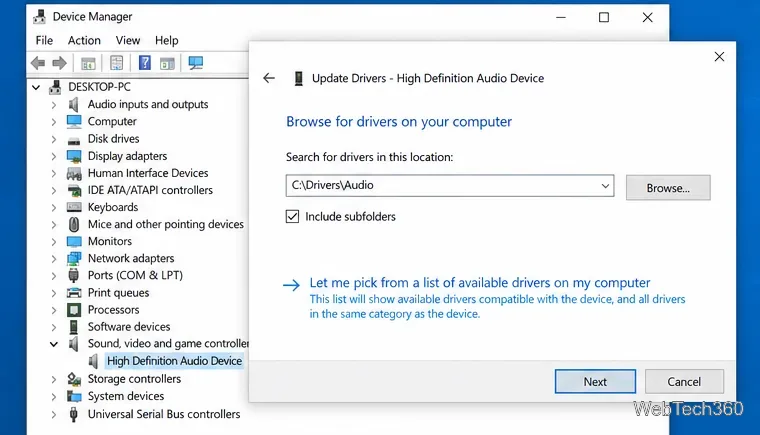Click the Ports (COM & LPT) plug icon
The image size is (760, 435).
tap(74, 275)
